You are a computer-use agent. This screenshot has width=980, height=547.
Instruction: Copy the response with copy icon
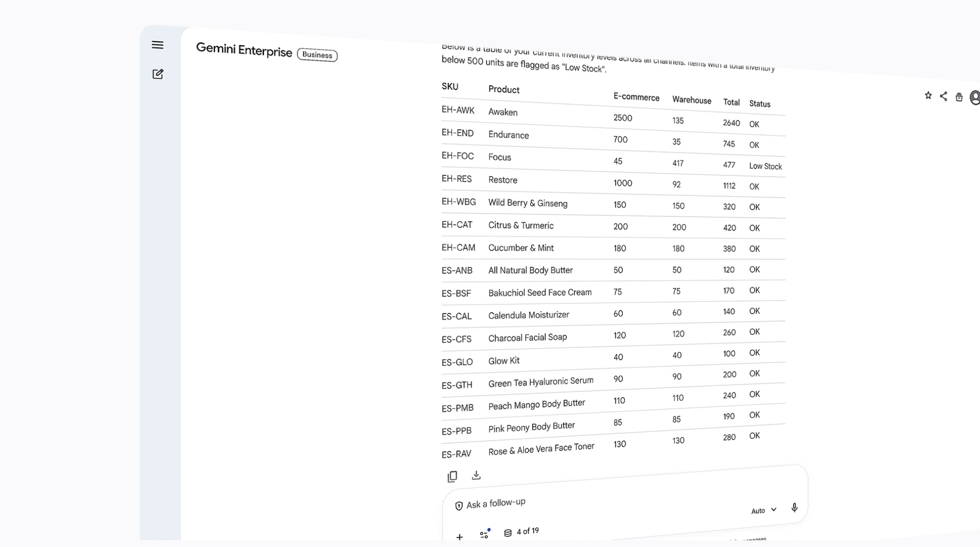(452, 476)
